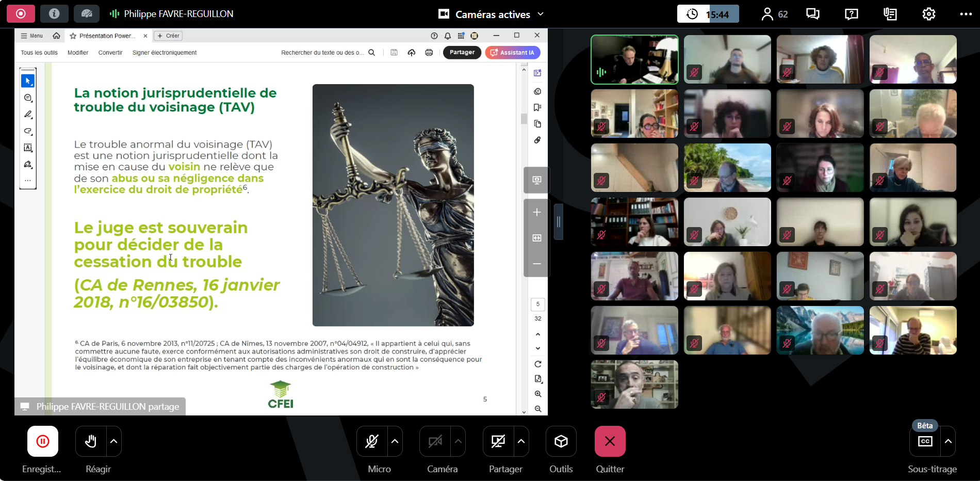Screen dimensions: 980x481
Task: Click the Outils cube icon
Action: pyautogui.click(x=561, y=441)
